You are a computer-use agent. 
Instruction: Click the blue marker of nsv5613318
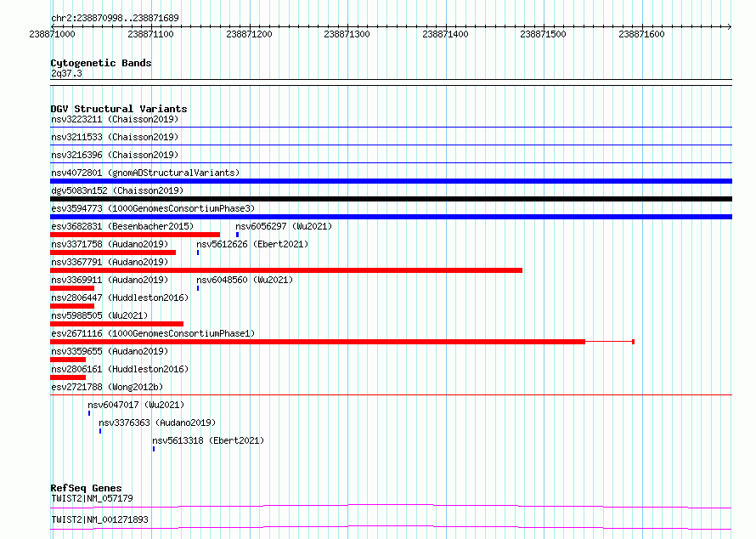pyautogui.click(x=154, y=449)
